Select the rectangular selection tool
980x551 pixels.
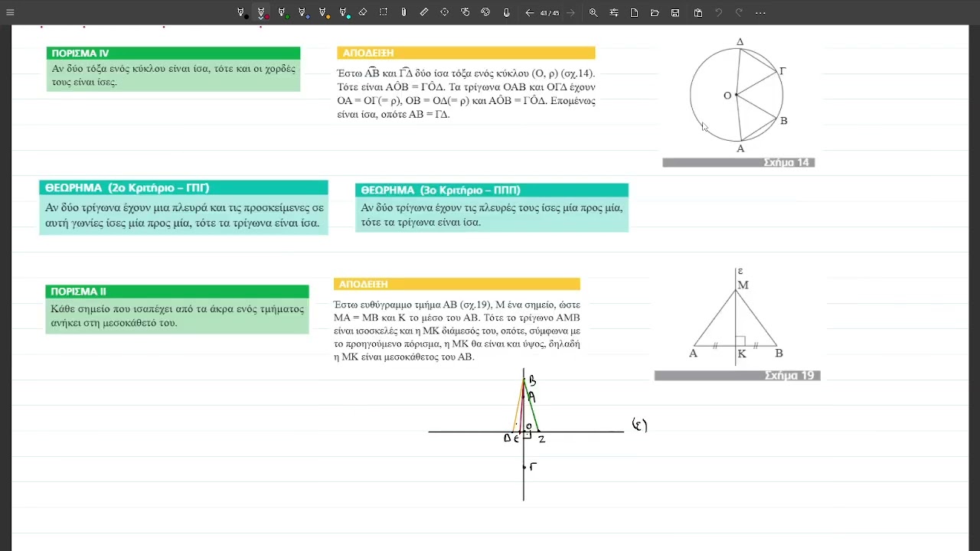[384, 12]
